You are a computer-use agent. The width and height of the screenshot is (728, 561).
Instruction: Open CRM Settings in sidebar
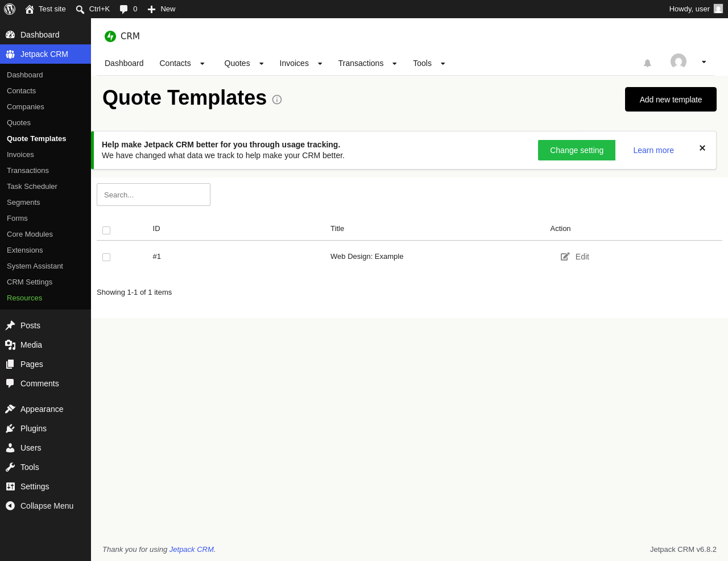point(30,282)
